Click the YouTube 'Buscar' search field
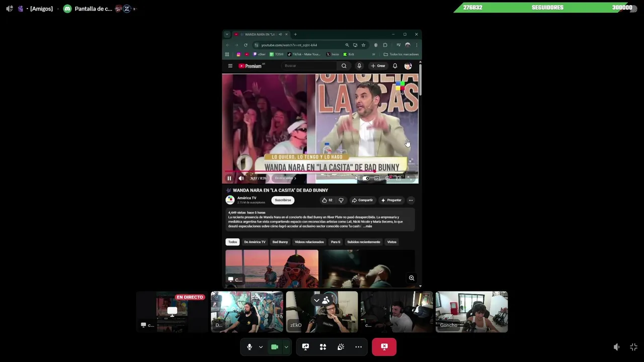 309,66
